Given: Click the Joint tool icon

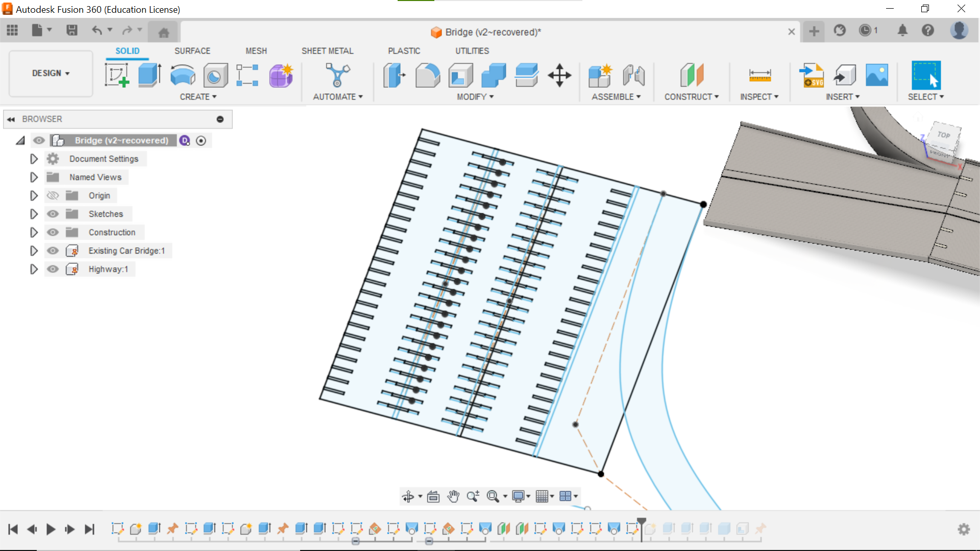Looking at the screenshot, I should tap(634, 76).
